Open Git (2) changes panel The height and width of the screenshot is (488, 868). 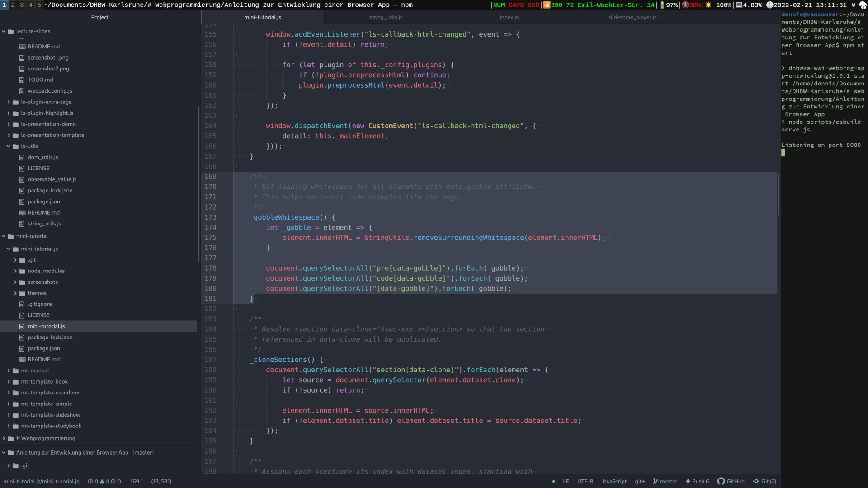(x=764, y=482)
